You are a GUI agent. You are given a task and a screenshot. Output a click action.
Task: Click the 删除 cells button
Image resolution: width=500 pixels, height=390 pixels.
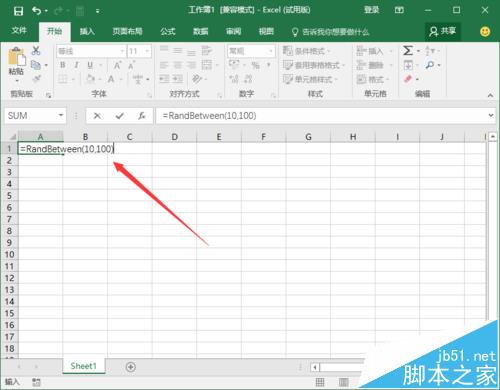(x=374, y=65)
